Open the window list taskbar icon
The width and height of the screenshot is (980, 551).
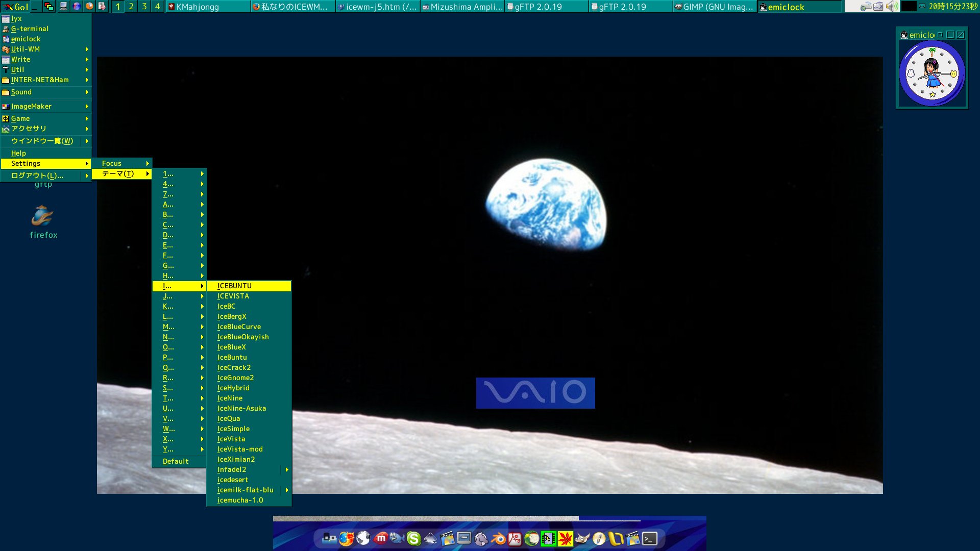tap(49, 7)
